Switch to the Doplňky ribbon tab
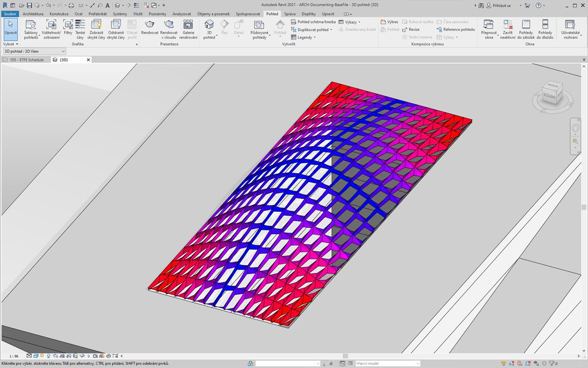This screenshot has width=588, height=368. tap(309, 14)
